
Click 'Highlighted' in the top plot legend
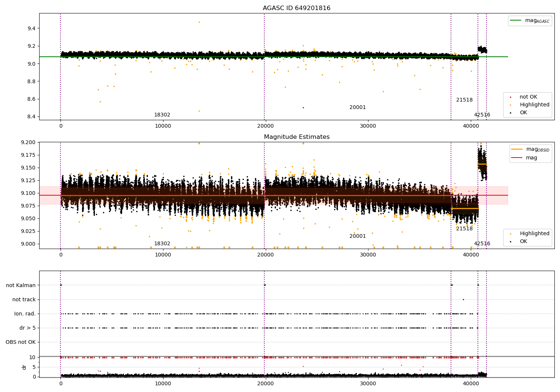click(535, 105)
